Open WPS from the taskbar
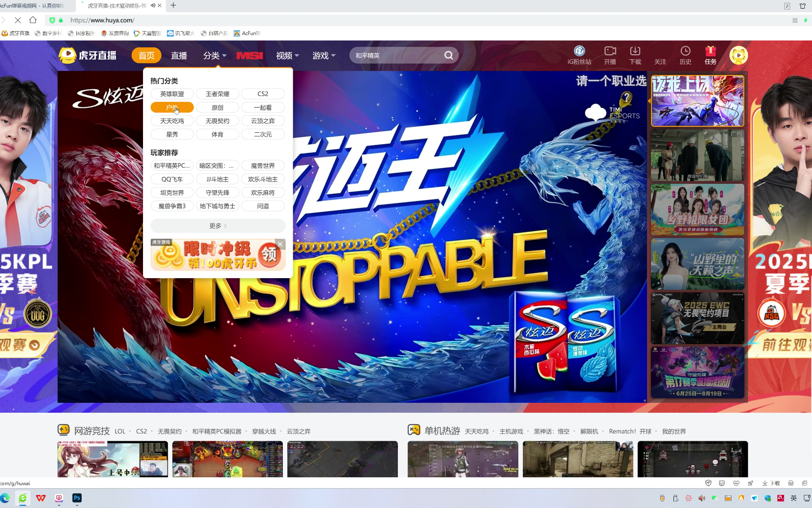812x508 pixels. coord(41,498)
